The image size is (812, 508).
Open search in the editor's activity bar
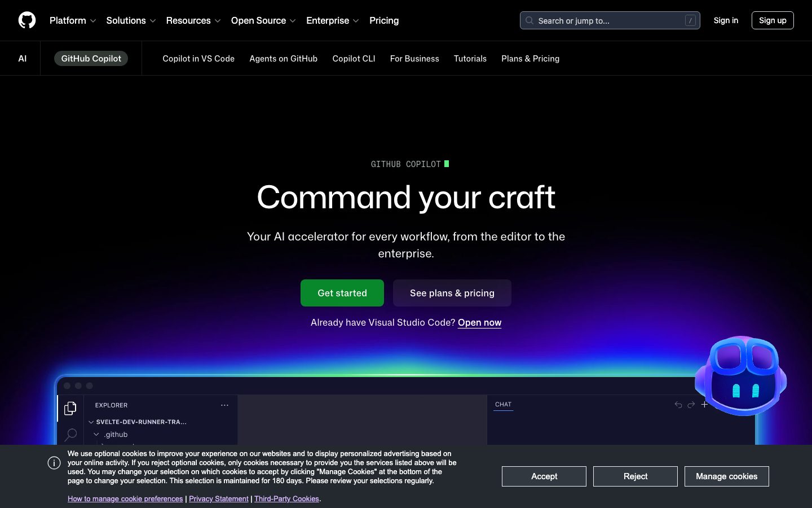click(x=70, y=435)
